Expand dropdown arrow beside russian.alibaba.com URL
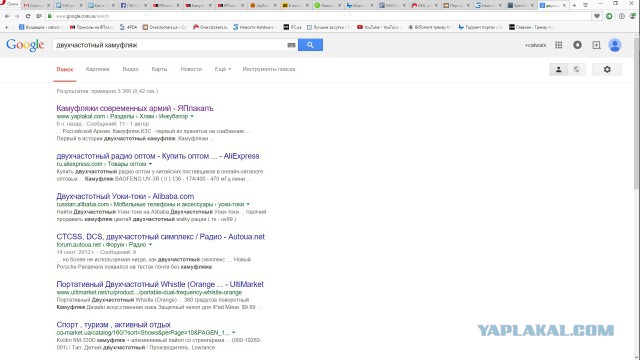 248,204
